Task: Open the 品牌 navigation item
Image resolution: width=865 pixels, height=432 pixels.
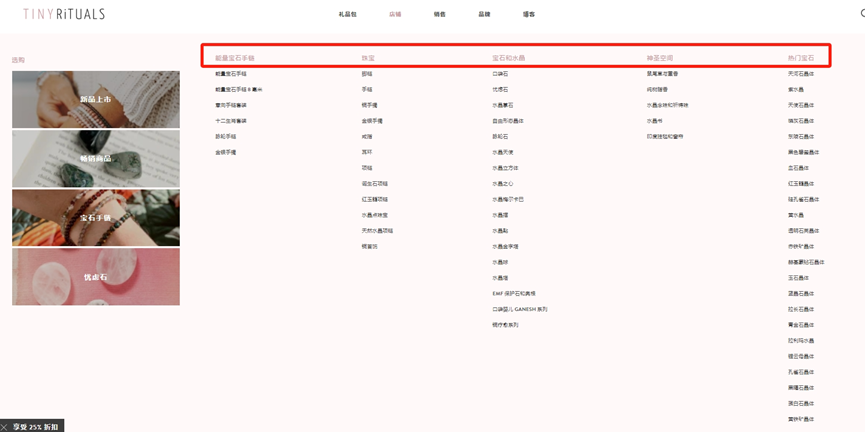Action: click(484, 15)
